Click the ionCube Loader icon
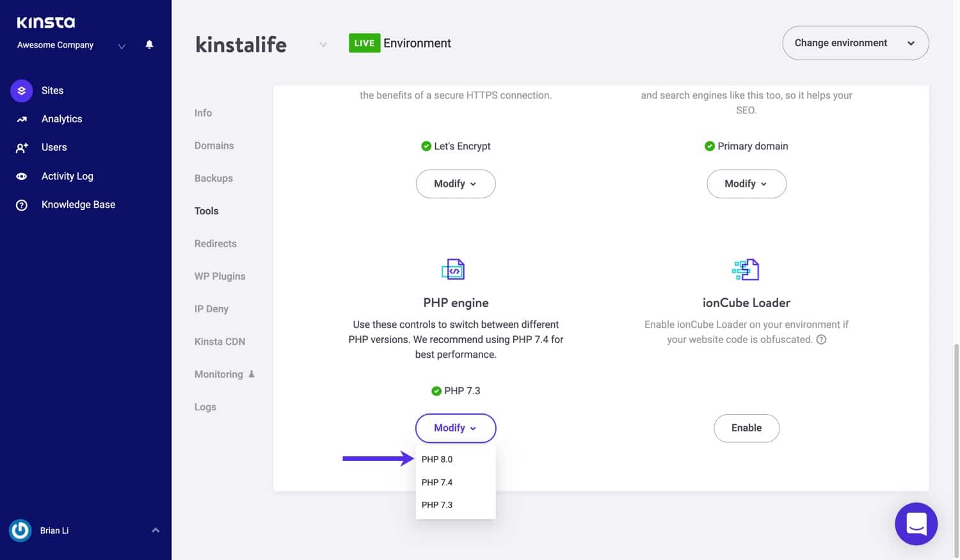 746,269
